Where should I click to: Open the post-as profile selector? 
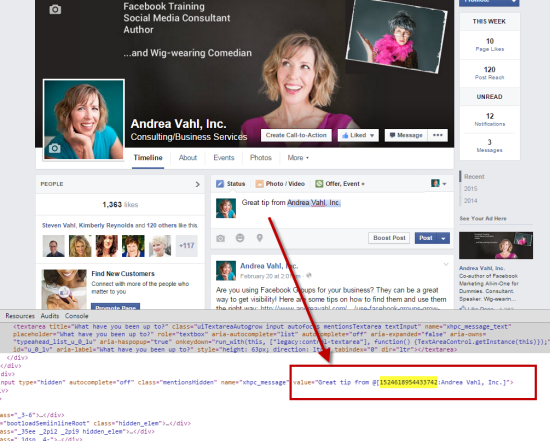coord(438,183)
